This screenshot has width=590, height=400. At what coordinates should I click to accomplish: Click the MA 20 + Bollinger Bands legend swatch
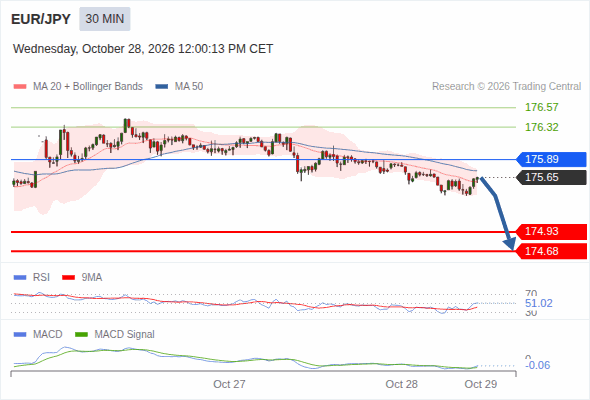click(x=20, y=87)
